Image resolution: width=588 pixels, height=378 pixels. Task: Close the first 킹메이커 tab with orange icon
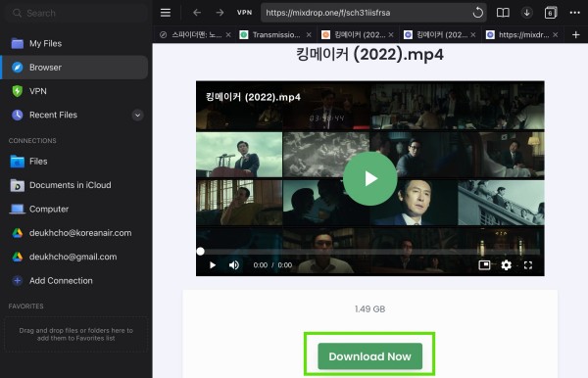click(x=391, y=35)
